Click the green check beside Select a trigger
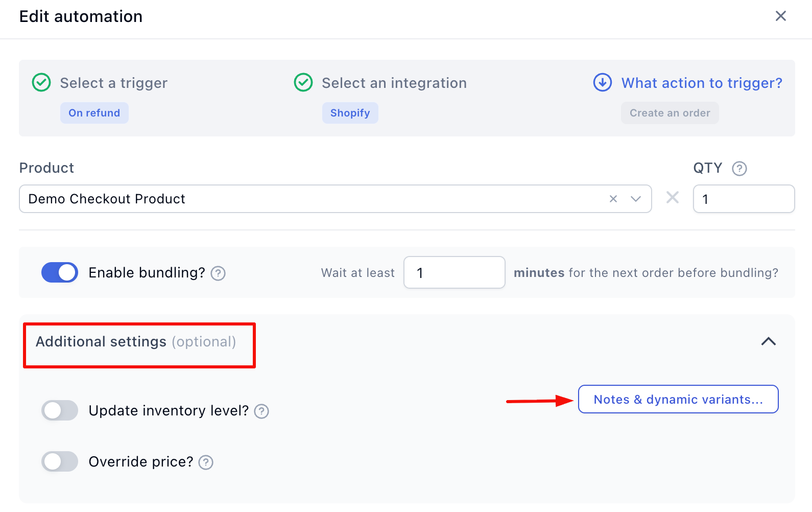 (x=41, y=82)
